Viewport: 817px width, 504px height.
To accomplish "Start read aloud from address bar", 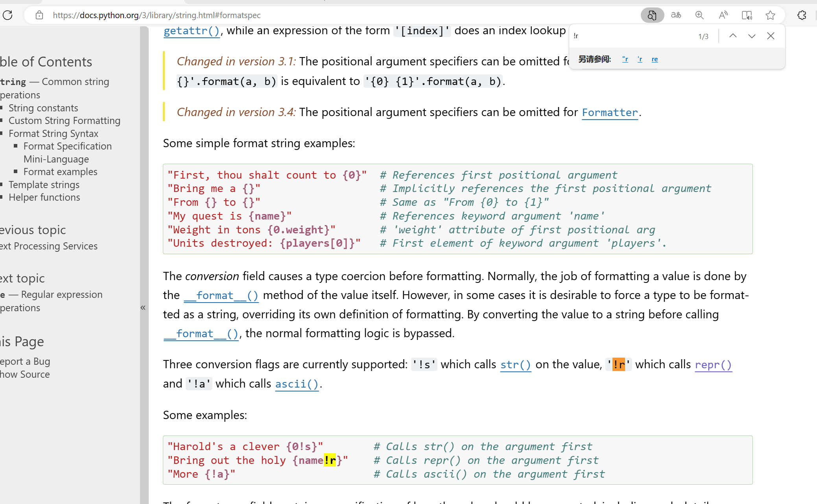I will click(x=723, y=15).
